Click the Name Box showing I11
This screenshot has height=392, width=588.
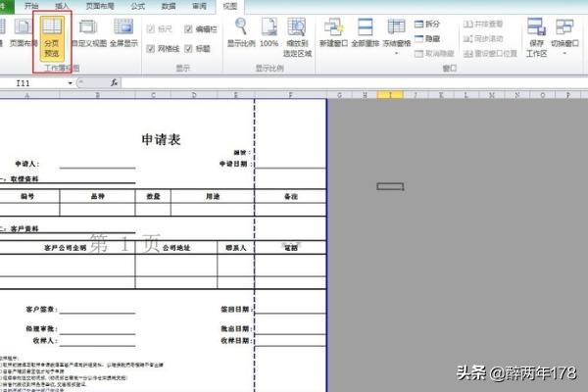click(34, 83)
